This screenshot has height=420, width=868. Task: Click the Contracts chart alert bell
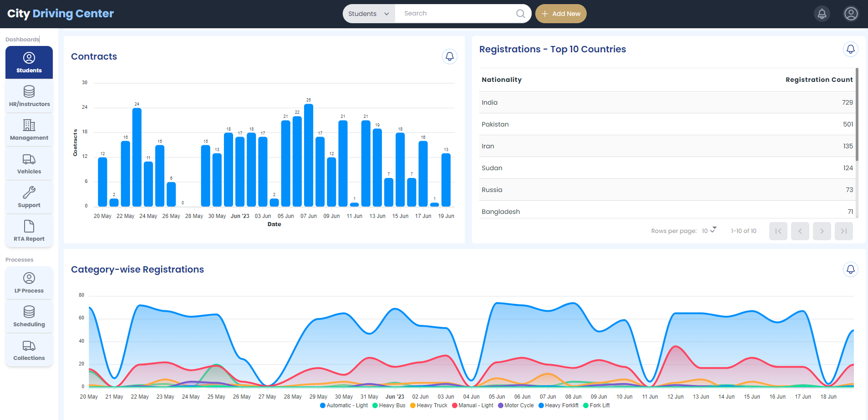click(449, 56)
